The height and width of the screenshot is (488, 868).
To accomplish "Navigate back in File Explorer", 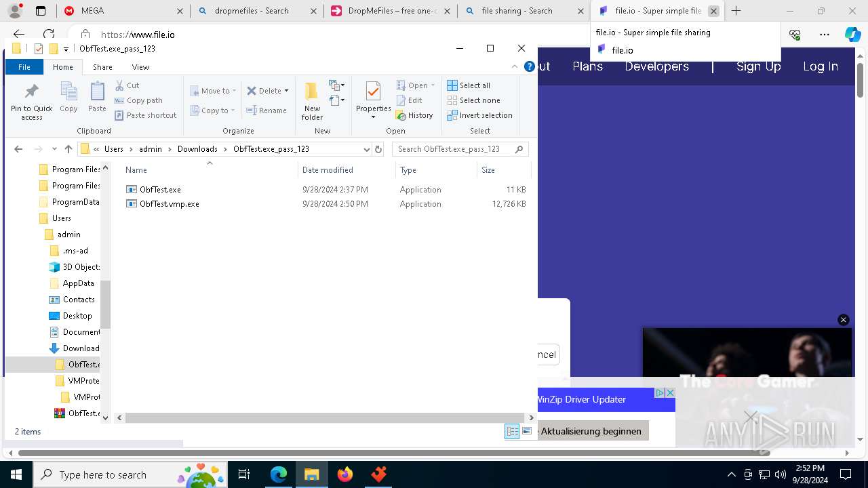I will (18, 149).
